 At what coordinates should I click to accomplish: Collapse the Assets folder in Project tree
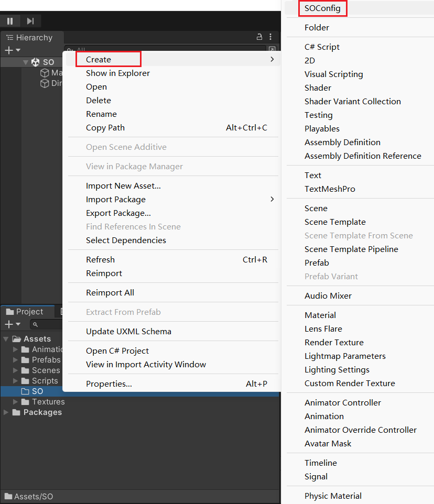click(5, 338)
